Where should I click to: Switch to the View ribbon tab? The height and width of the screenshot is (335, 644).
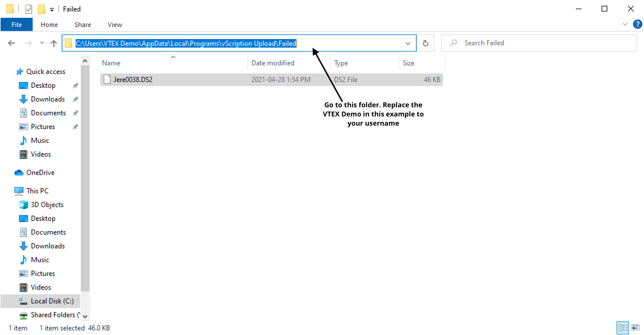point(115,25)
